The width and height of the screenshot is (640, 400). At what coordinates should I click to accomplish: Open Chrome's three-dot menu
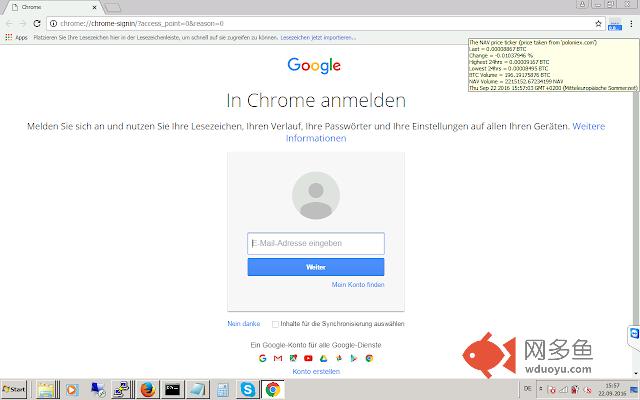pos(631,24)
